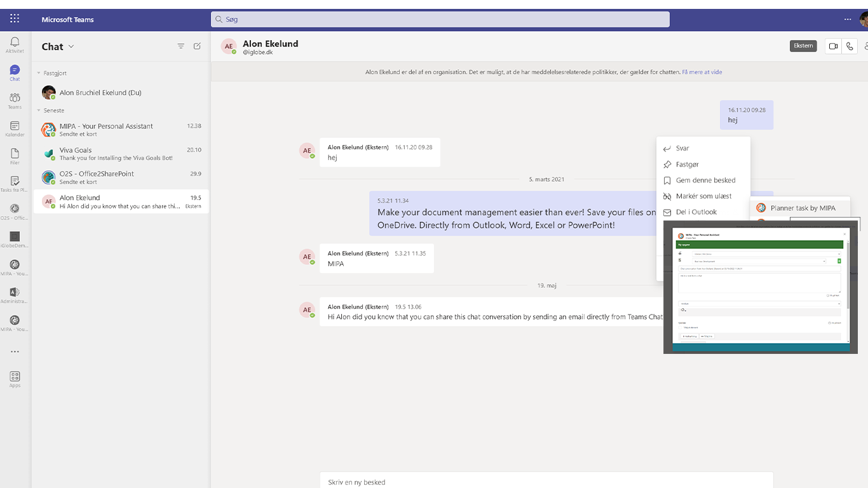This screenshot has height=488, width=868.
Task: Click the MIPA icon beside Planner task
Action: pyautogui.click(x=761, y=208)
